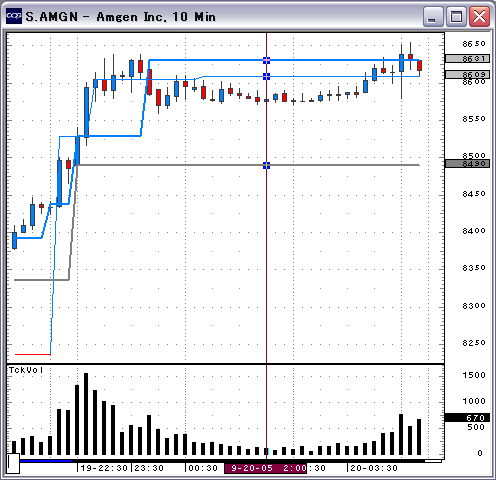Viewport: 496px width, 480px height.
Task: Click the 8631 price label on the scale
Action: point(467,59)
